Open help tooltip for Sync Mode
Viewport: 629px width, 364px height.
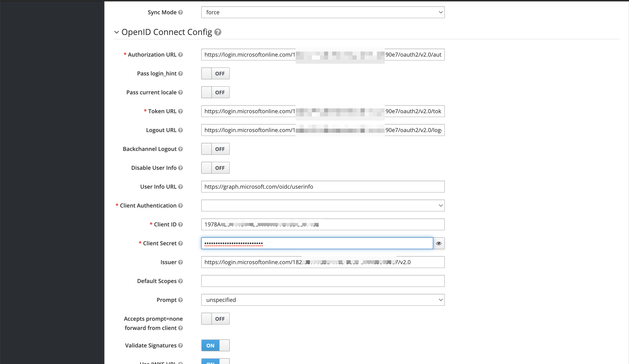[x=181, y=12]
